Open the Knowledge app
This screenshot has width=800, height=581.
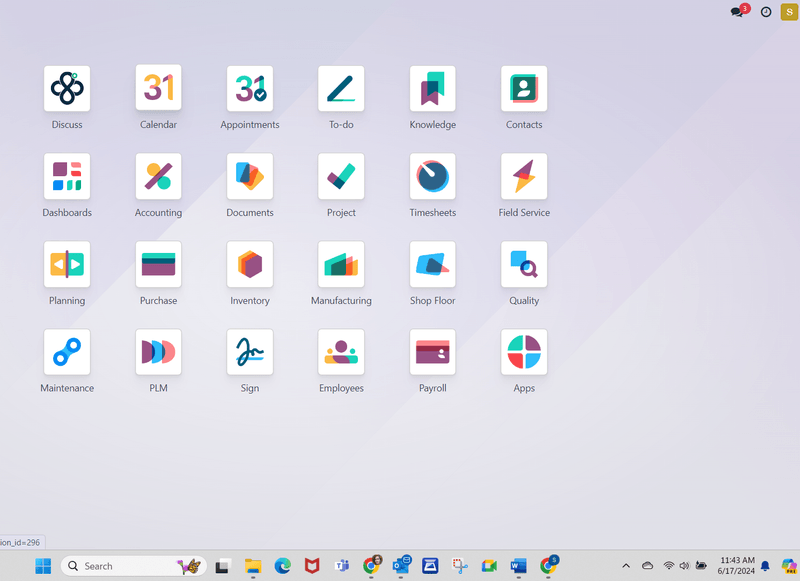432,88
